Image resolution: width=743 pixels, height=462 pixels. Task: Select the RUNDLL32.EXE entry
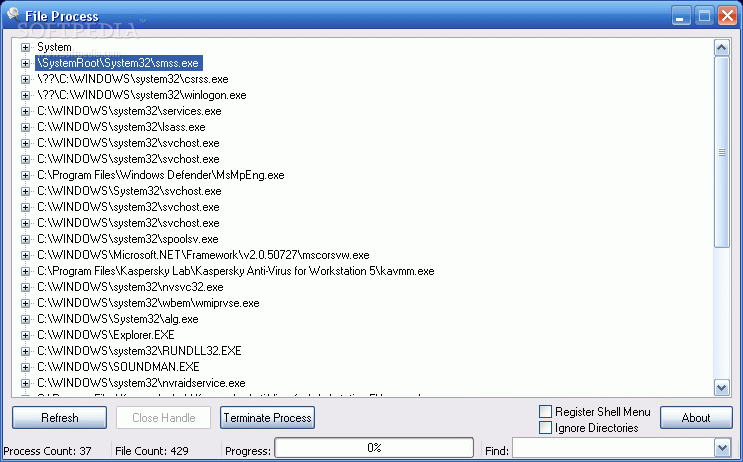pyautogui.click(x=139, y=351)
